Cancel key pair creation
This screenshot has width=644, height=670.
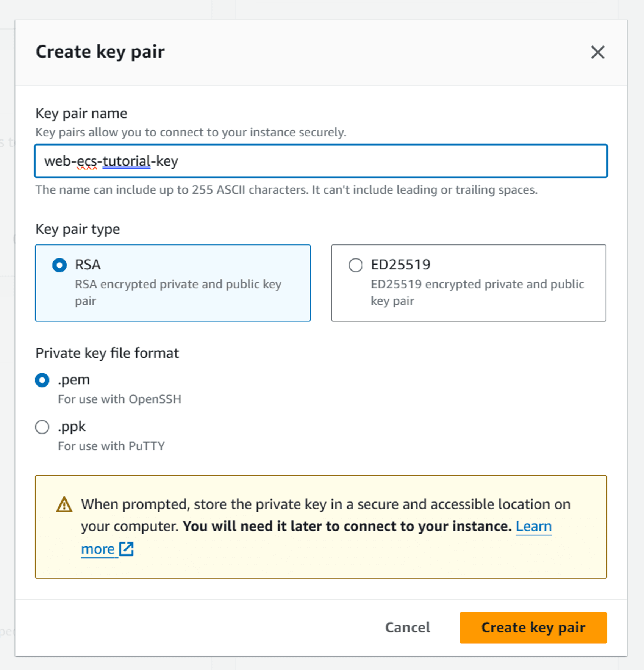[407, 628]
